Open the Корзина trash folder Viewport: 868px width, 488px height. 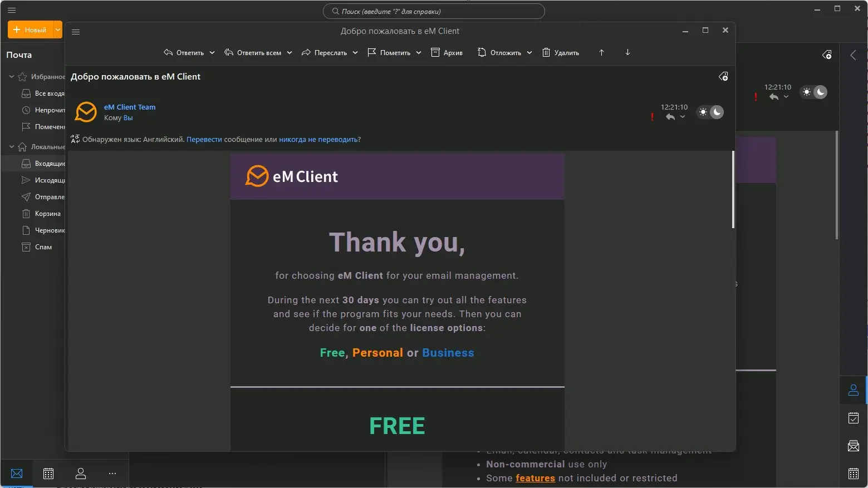(41, 214)
